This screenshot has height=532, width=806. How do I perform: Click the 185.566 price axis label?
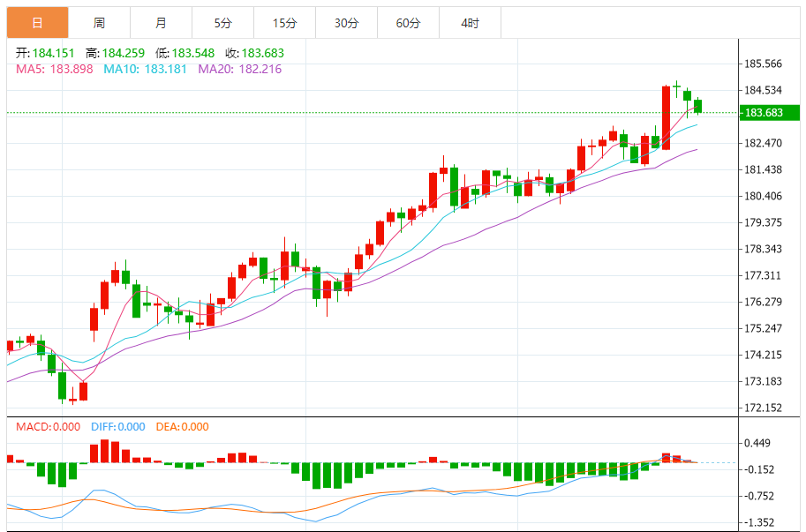pyautogui.click(x=763, y=64)
